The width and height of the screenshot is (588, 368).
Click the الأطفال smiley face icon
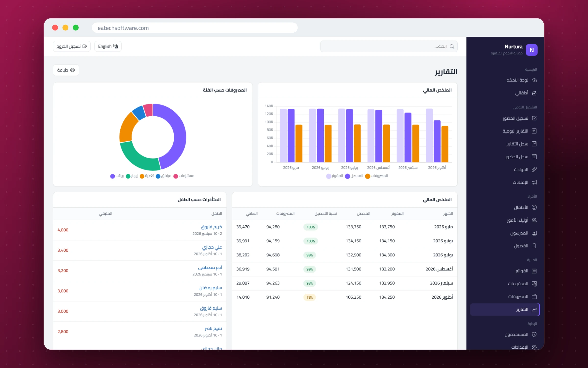point(534,207)
